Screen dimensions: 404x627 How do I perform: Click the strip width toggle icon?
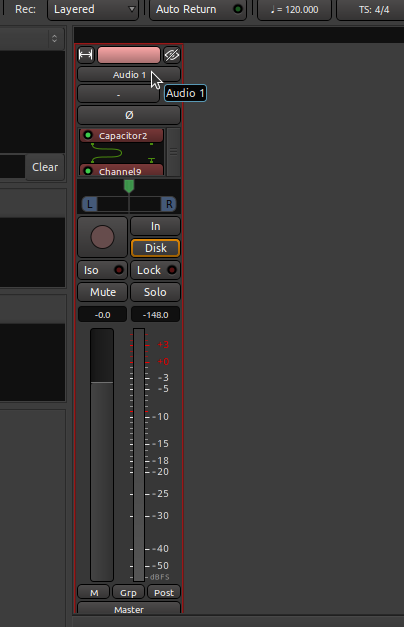(x=86, y=55)
